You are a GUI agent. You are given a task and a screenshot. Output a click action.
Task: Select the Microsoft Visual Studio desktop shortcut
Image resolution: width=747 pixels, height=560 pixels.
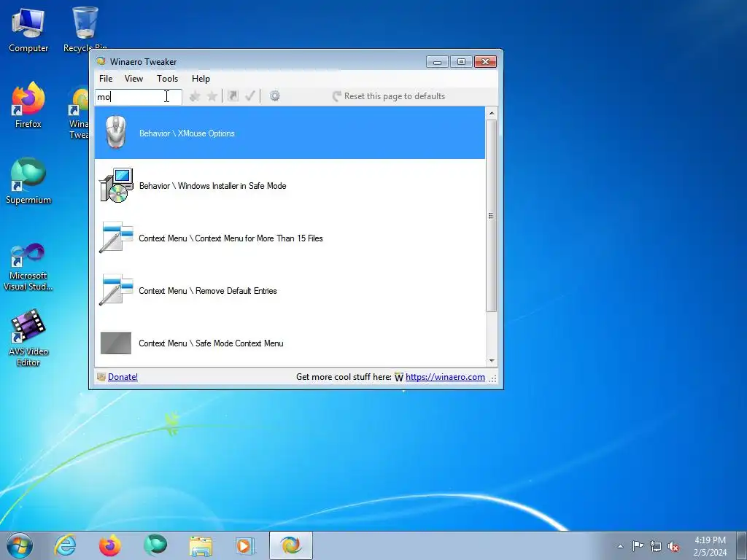point(28,267)
